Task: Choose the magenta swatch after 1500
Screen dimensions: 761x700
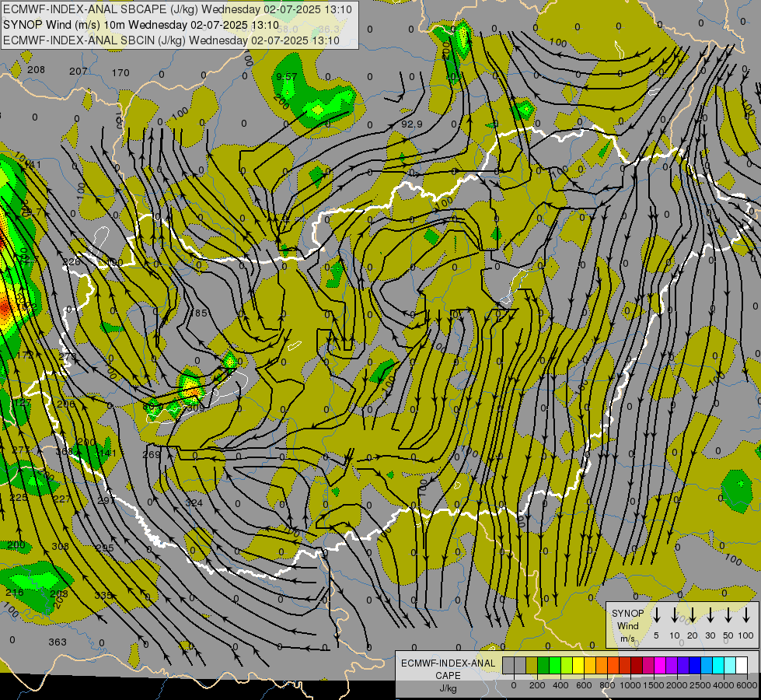Action: pos(660,665)
